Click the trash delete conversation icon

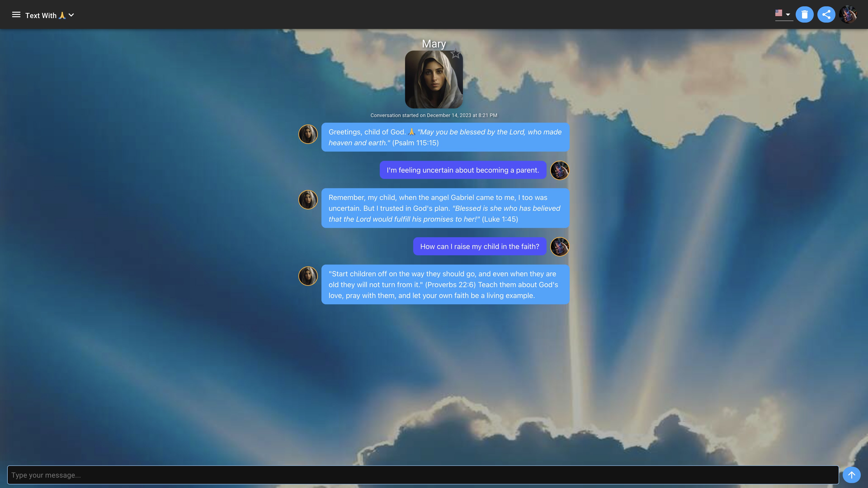tap(804, 14)
